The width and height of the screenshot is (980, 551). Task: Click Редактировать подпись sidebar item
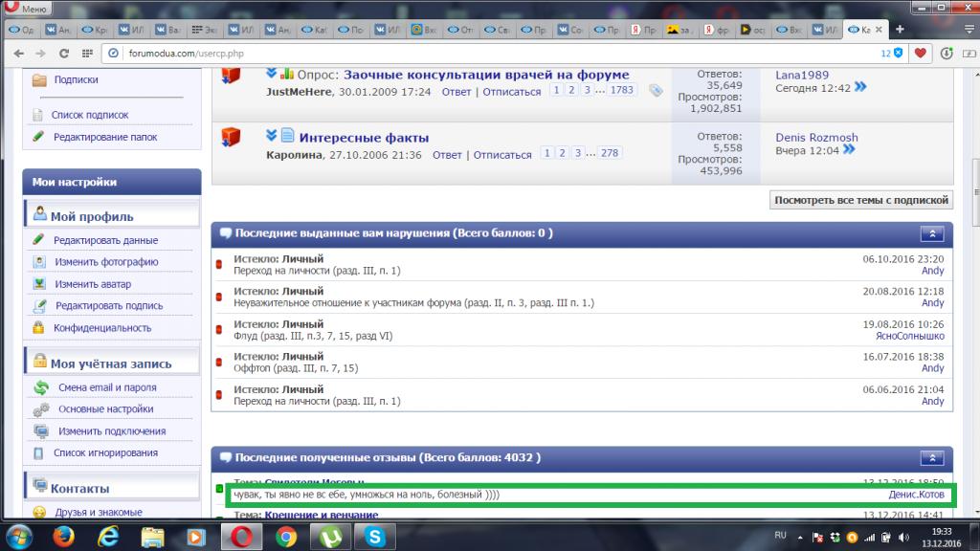[109, 305]
